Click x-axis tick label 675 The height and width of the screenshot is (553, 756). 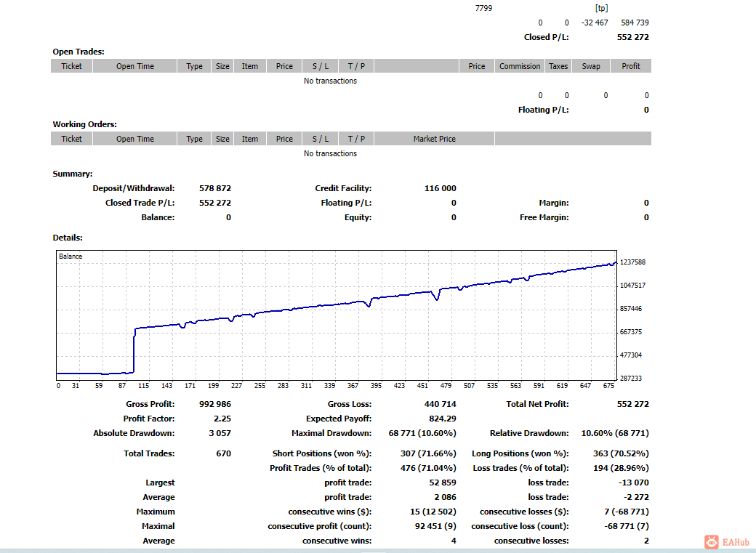[x=608, y=385]
